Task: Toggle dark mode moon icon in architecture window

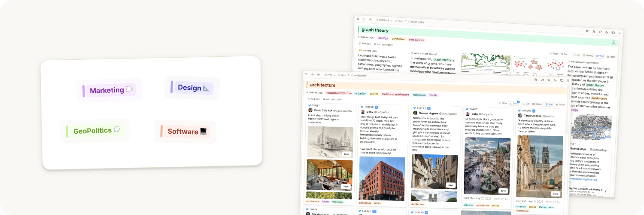Action: 556,80
